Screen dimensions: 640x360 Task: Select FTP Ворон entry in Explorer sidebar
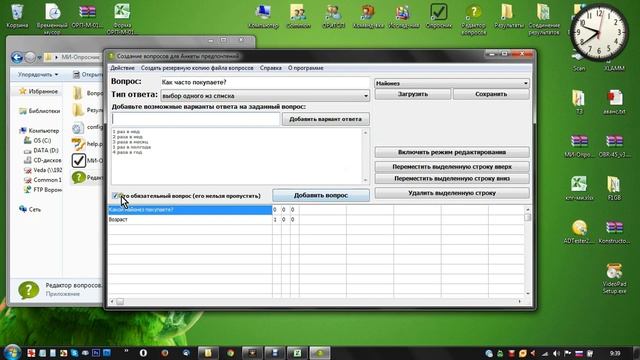point(43,190)
